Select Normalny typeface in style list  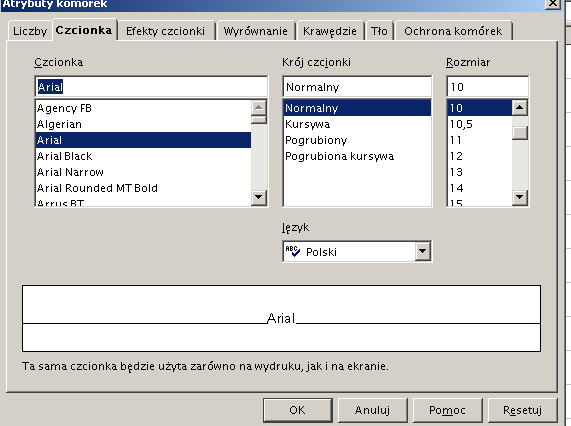pos(357,108)
